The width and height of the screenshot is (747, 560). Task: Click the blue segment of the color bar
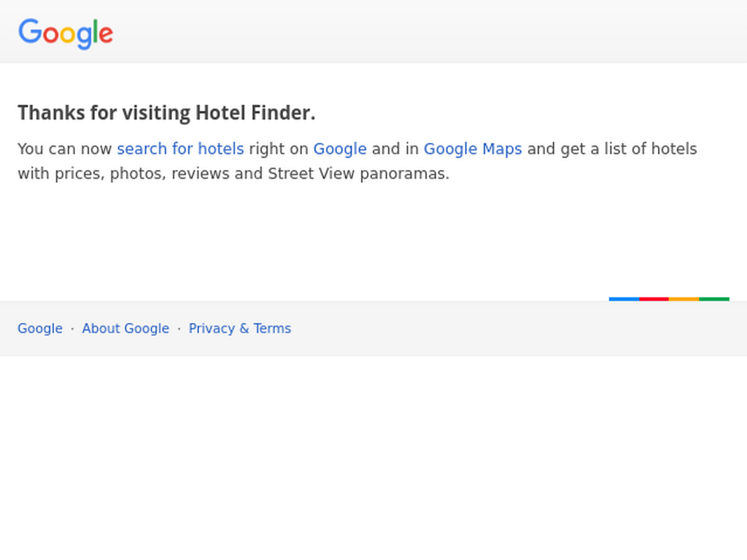click(x=624, y=299)
